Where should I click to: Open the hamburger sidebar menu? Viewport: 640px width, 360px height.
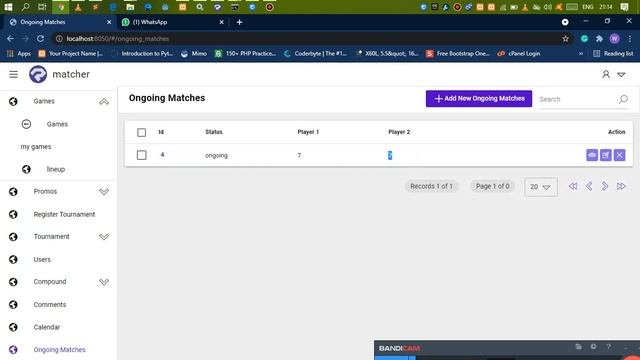click(x=13, y=74)
